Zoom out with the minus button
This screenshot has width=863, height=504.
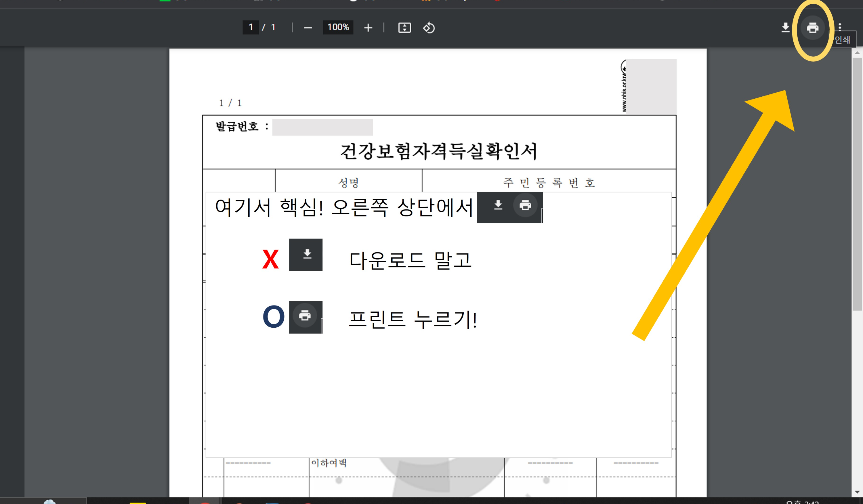(308, 28)
